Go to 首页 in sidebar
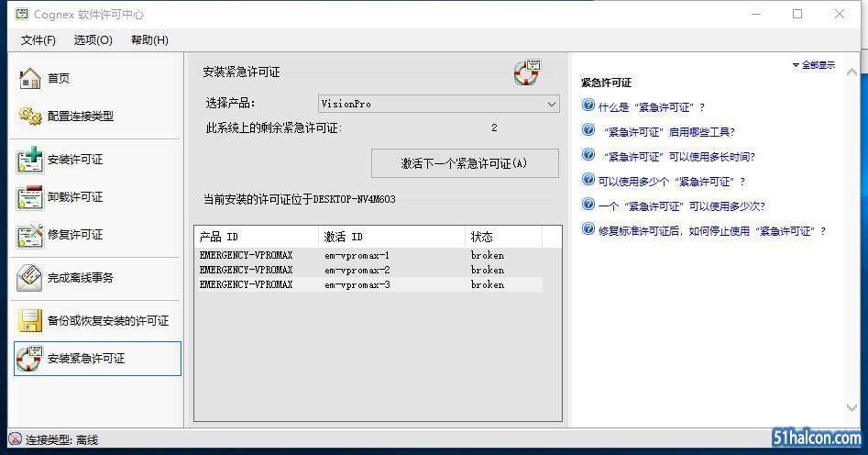Screen dimensions: 868x455 59,78
